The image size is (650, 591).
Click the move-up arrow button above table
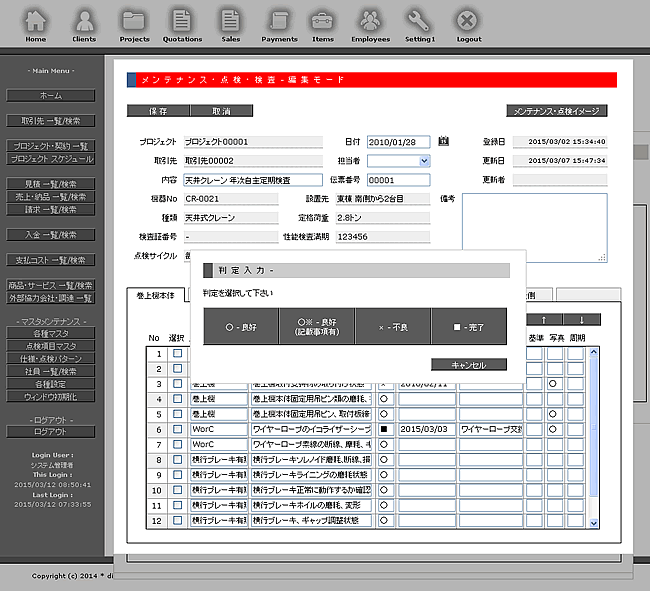(544, 320)
